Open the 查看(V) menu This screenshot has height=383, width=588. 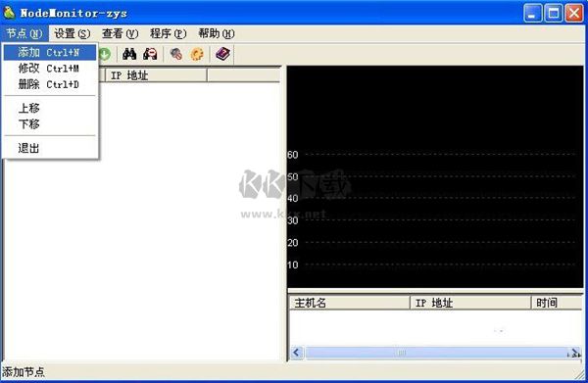120,33
